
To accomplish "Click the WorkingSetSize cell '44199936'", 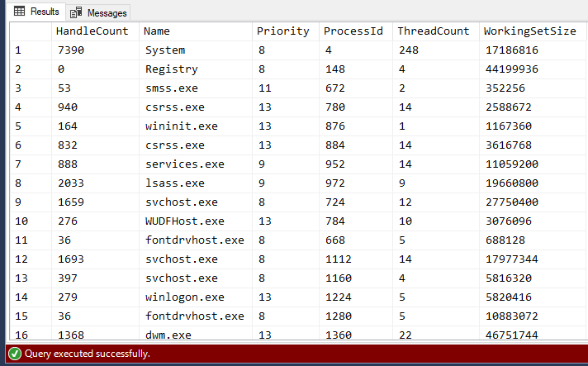I will click(533, 69).
